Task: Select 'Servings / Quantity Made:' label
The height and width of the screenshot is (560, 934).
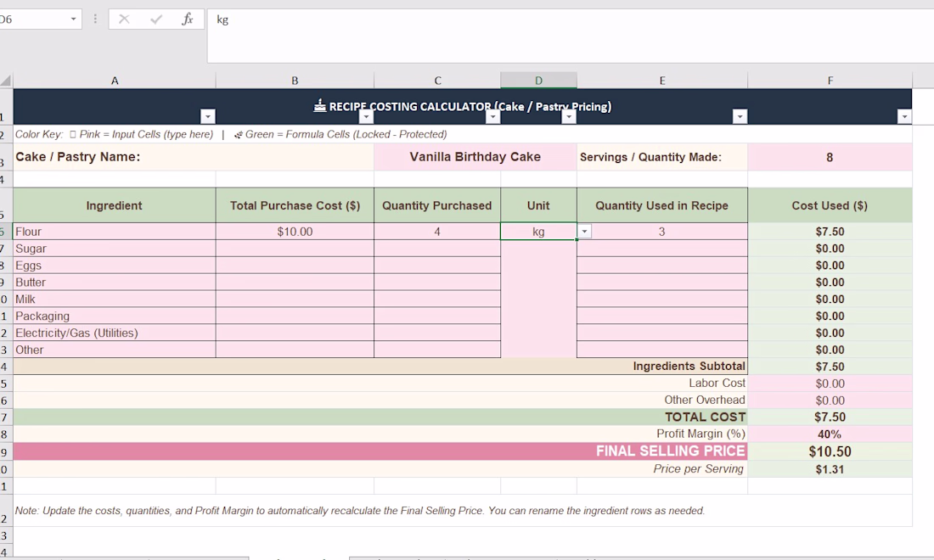Action: (x=662, y=157)
